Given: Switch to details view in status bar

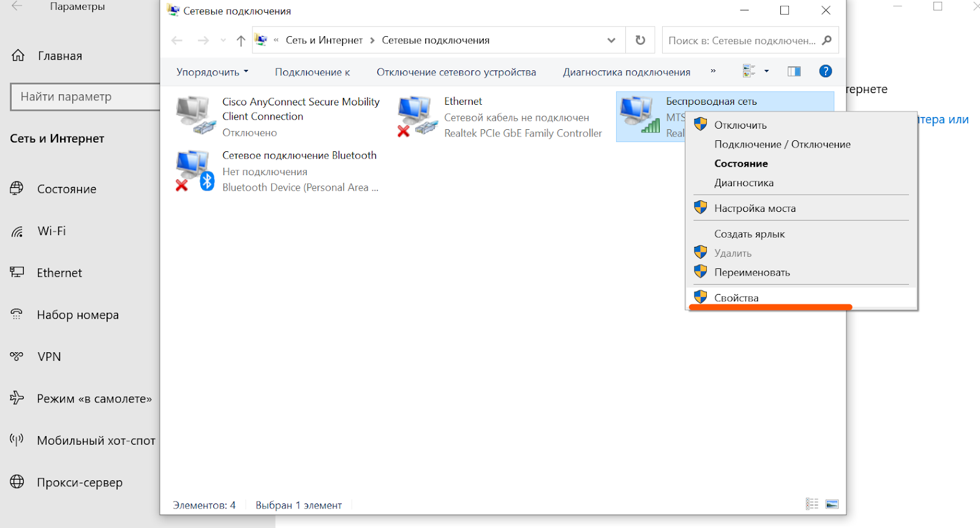Looking at the screenshot, I should [x=812, y=504].
